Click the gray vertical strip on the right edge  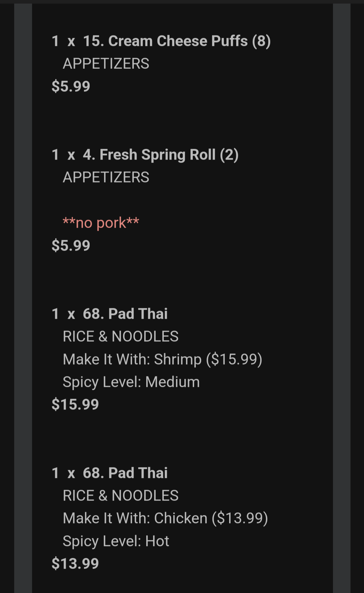[341, 297]
